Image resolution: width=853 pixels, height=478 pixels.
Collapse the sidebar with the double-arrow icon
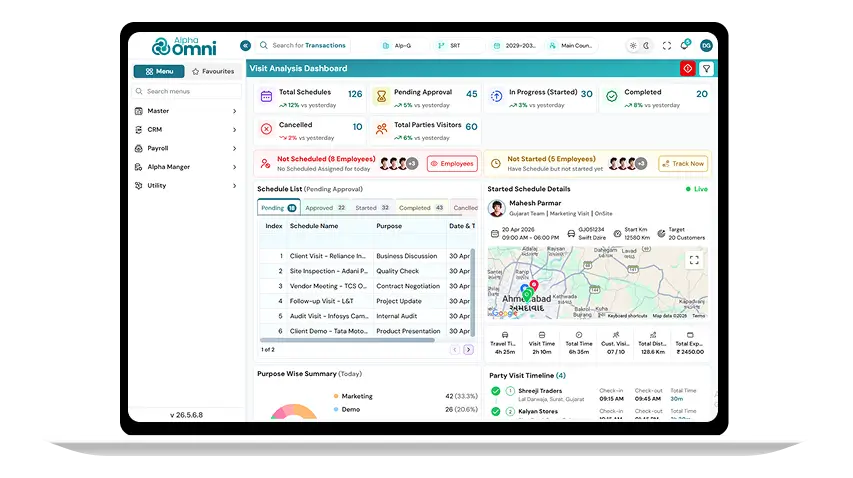point(245,46)
